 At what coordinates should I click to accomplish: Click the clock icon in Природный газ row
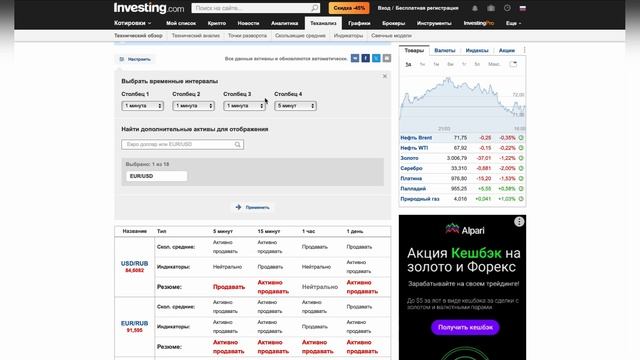tap(521, 199)
